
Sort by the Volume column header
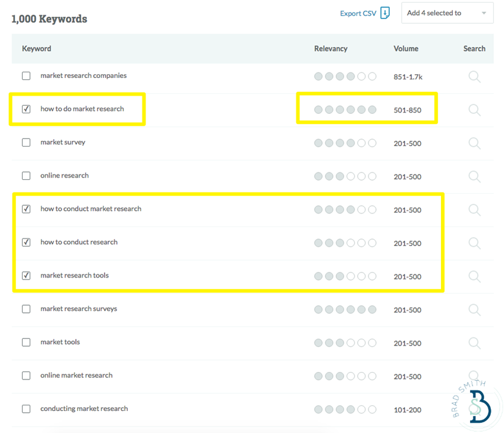pyautogui.click(x=406, y=48)
